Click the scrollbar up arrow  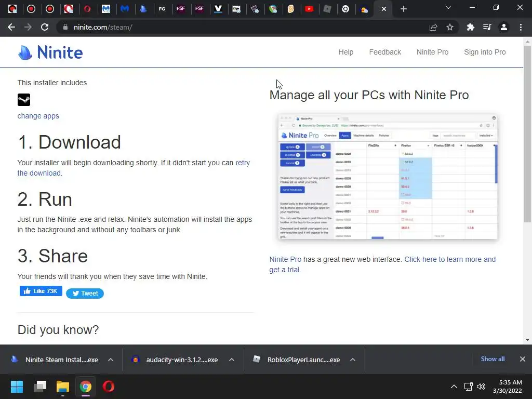pyautogui.click(x=527, y=42)
